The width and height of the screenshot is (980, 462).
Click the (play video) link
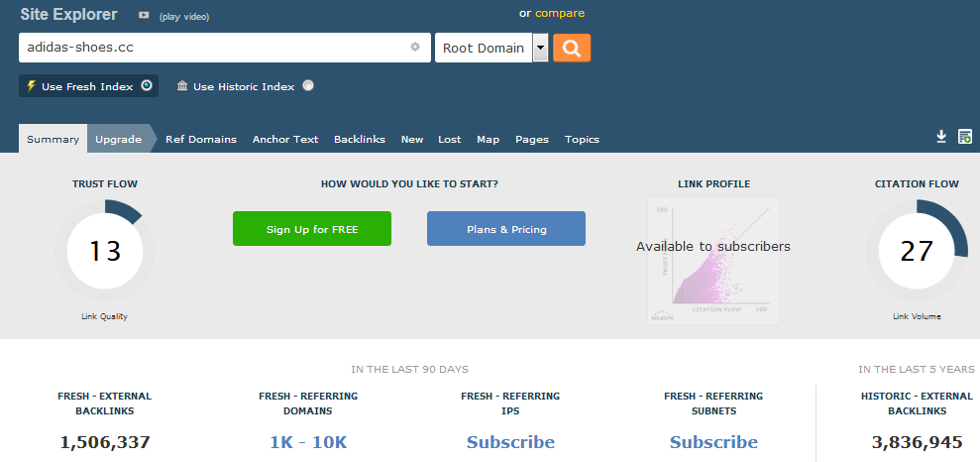click(184, 17)
